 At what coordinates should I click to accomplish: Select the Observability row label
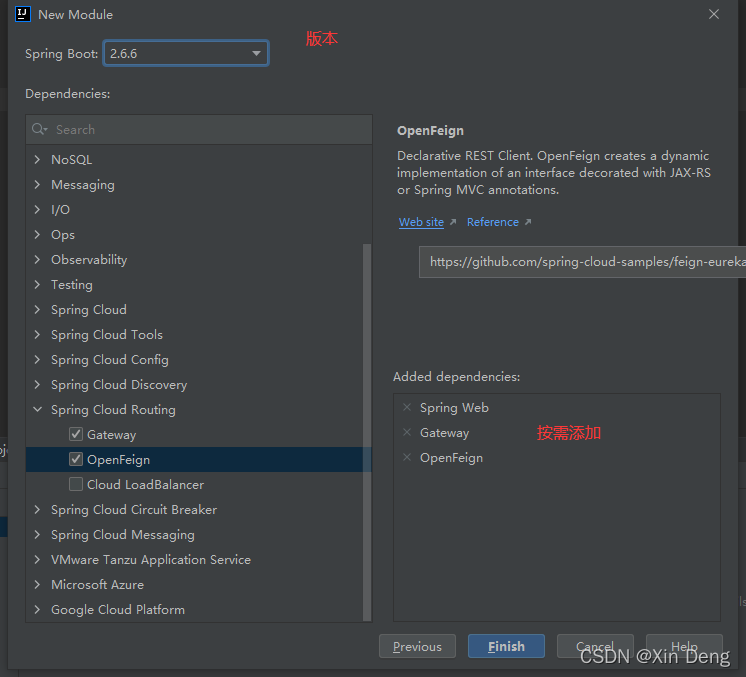coord(89,259)
